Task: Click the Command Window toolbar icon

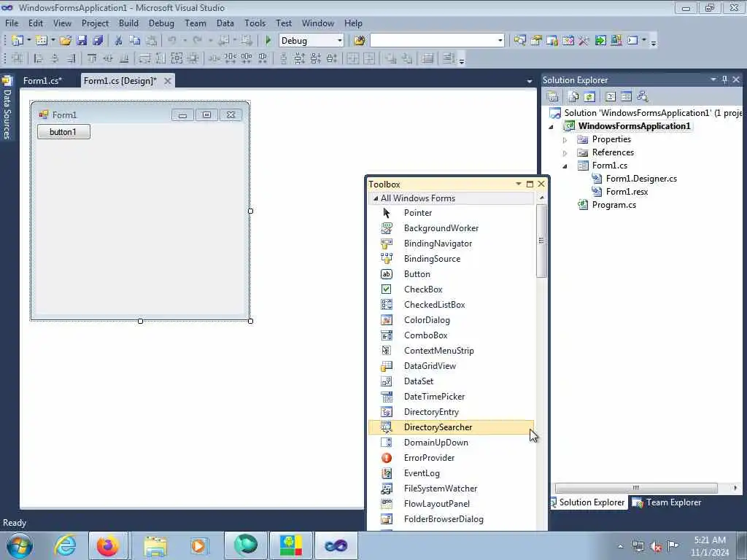Action: tap(632, 41)
